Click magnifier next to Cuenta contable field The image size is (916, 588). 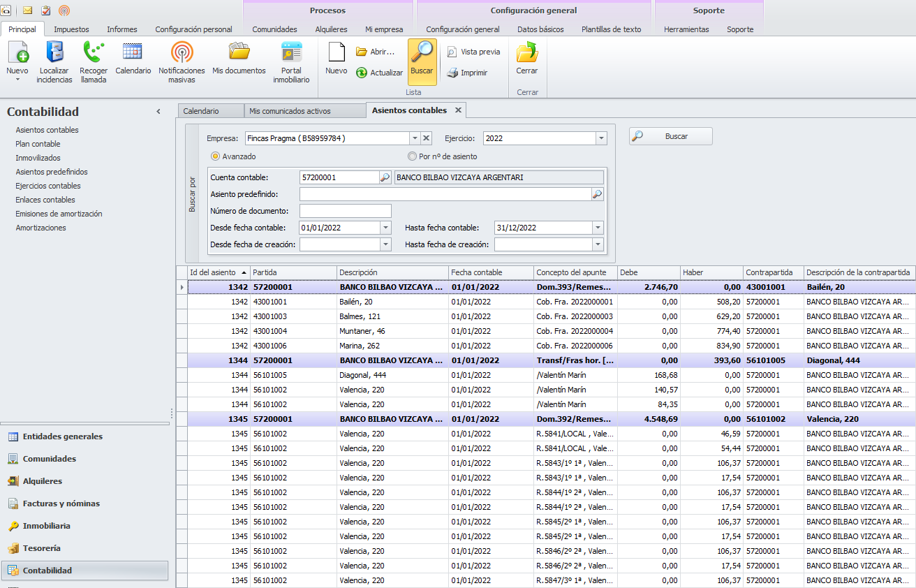pyautogui.click(x=385, y=177)
